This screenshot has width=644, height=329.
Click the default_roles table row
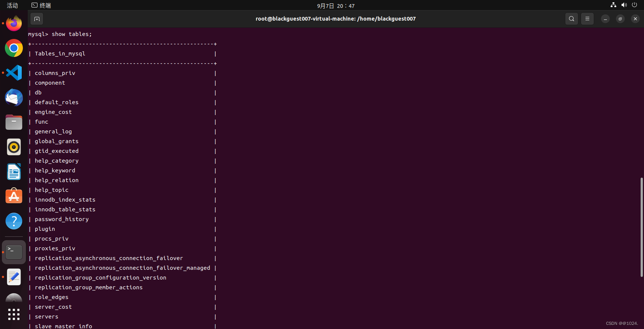click(x=123, y=102)
